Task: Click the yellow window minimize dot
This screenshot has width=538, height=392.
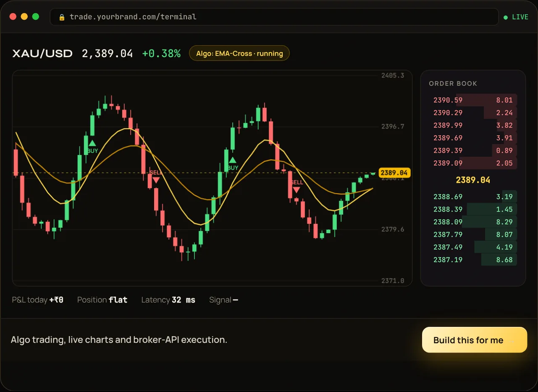Action: 24,17
